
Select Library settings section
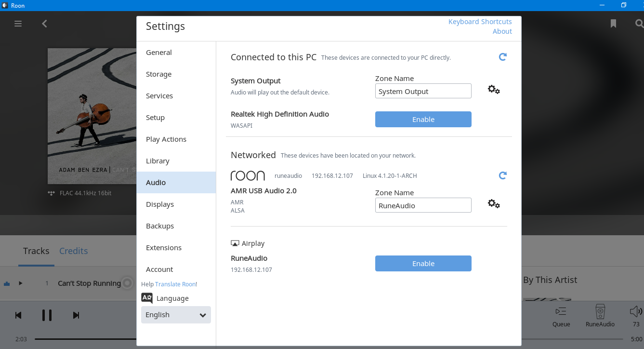tap(176, 161)
